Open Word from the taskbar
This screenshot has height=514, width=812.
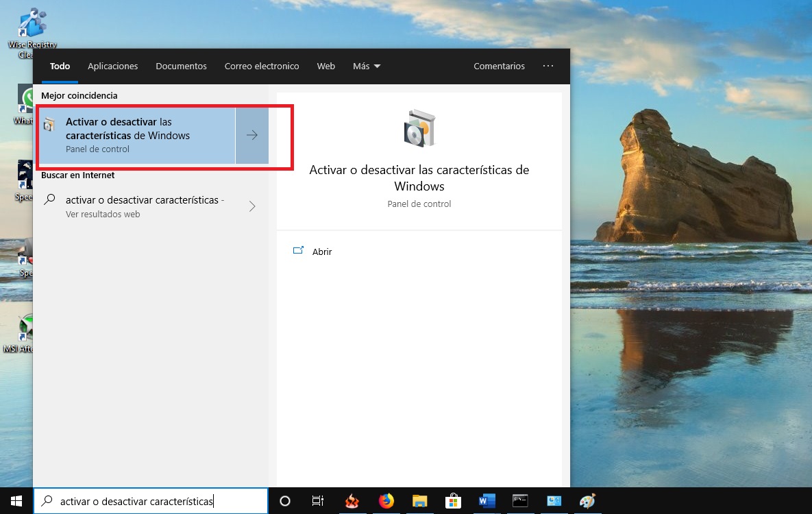pyautogui.click(x=487, y=501)
